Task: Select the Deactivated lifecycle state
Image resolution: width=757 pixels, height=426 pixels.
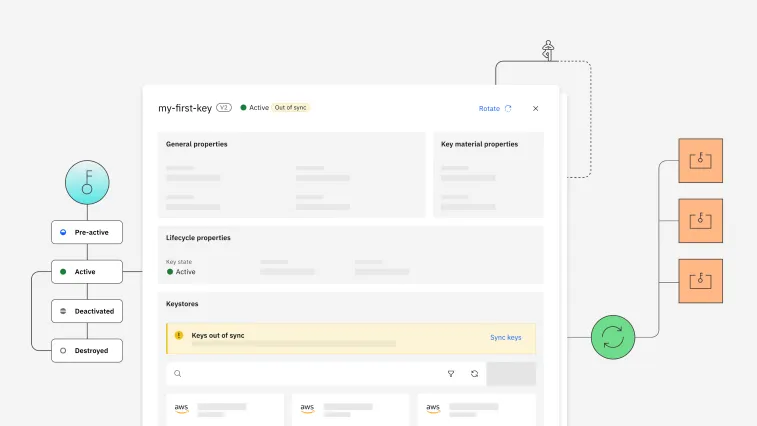Action: click(x=87, y=311)
